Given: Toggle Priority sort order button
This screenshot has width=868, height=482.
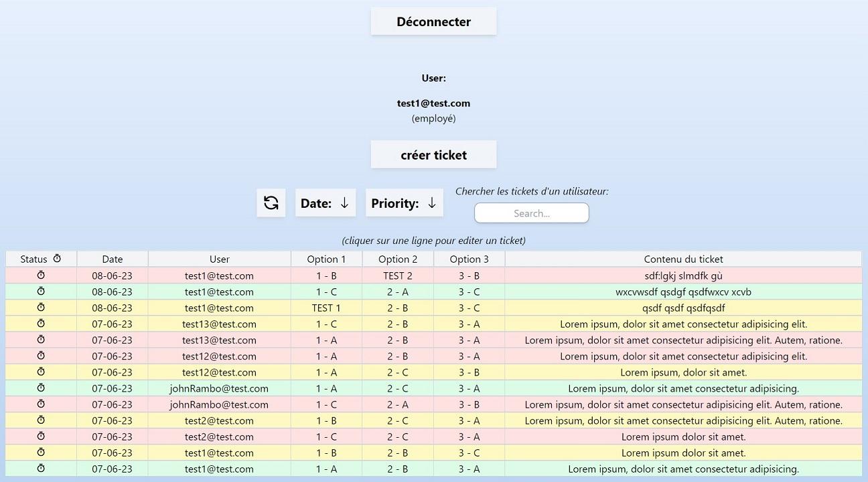Looking at the screenshot, I should (404, 202).
